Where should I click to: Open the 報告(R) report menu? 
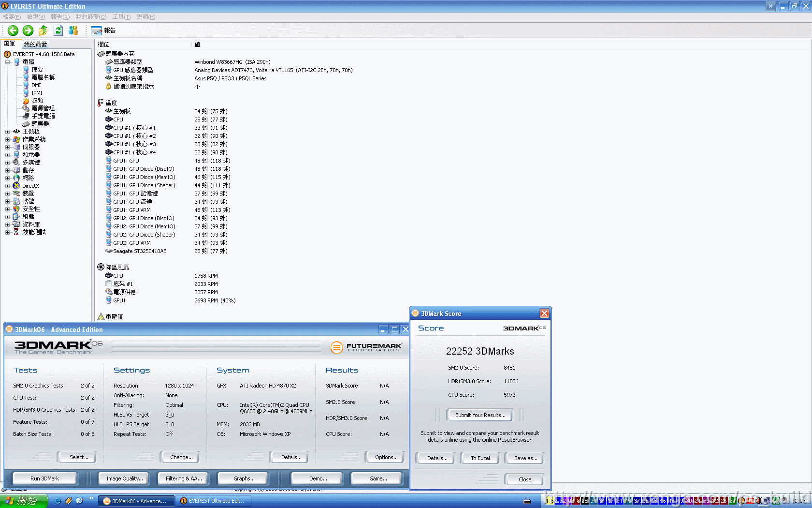click(60, 17)
